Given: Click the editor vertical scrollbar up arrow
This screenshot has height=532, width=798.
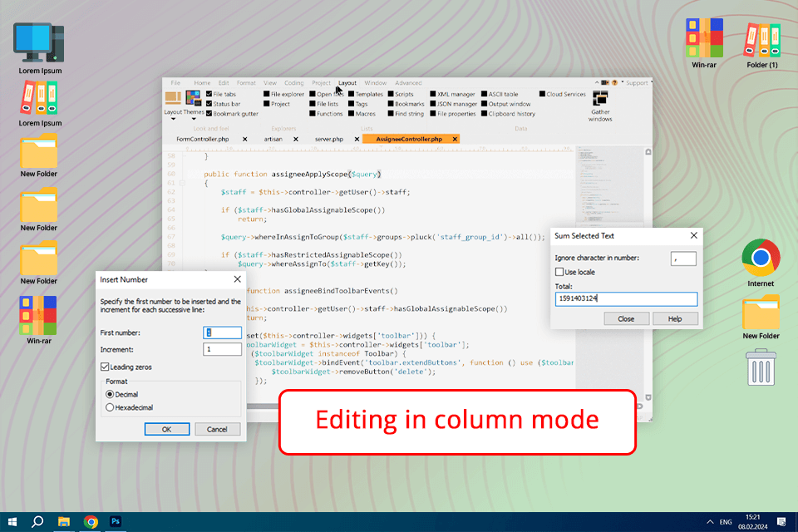Looking at the screenshot, I should click(648, 152).
